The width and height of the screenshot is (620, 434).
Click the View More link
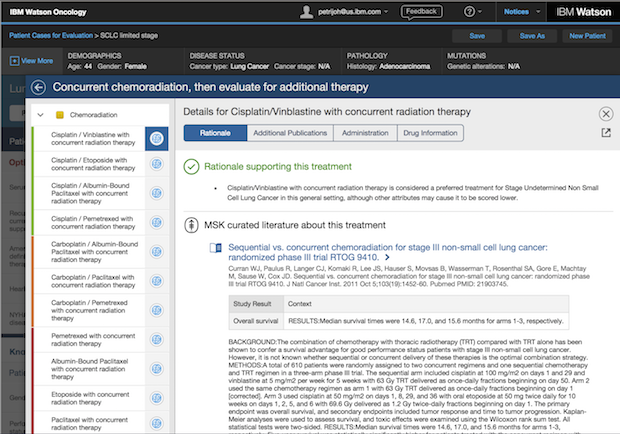click(37, 61)
